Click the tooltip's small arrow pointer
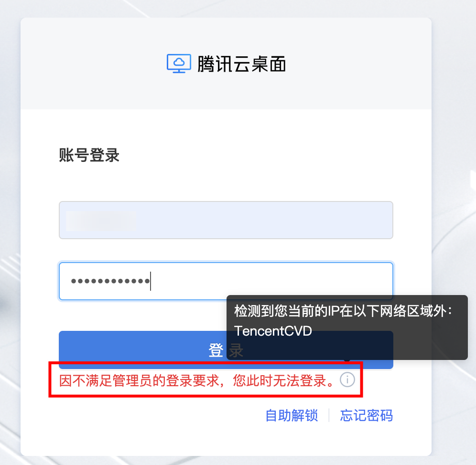476x465 pixels. coord(347,360)
